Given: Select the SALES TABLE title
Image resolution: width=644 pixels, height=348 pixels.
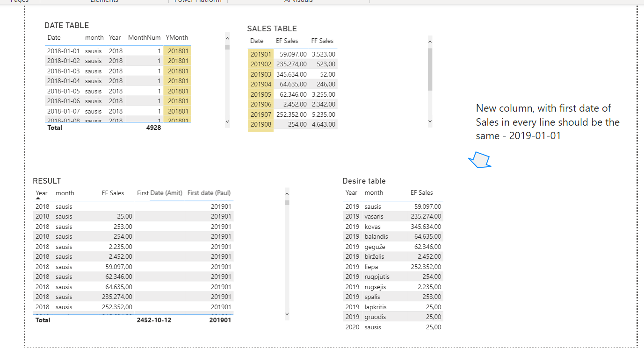Looking at the screenshot, I should point(272,28).
